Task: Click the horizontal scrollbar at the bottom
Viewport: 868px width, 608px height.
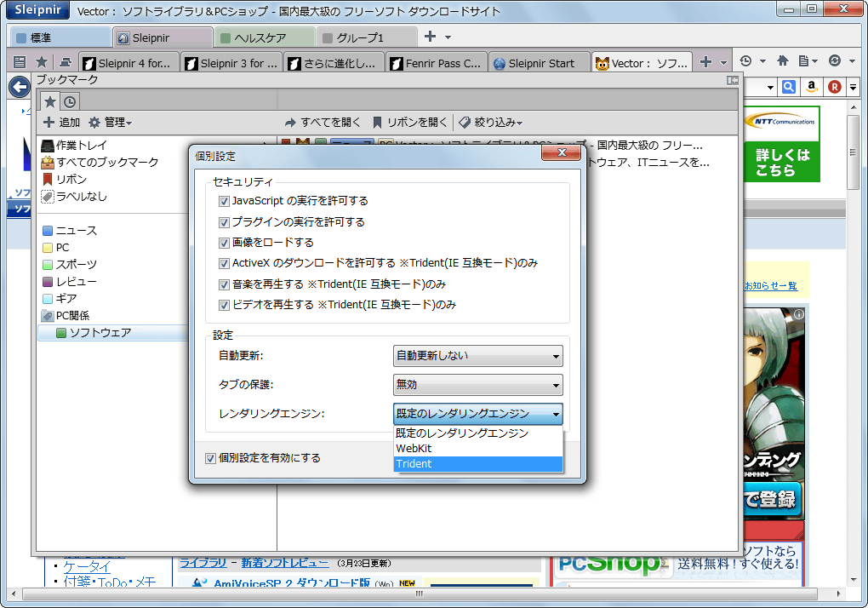Action: click(x=420, y=594)
